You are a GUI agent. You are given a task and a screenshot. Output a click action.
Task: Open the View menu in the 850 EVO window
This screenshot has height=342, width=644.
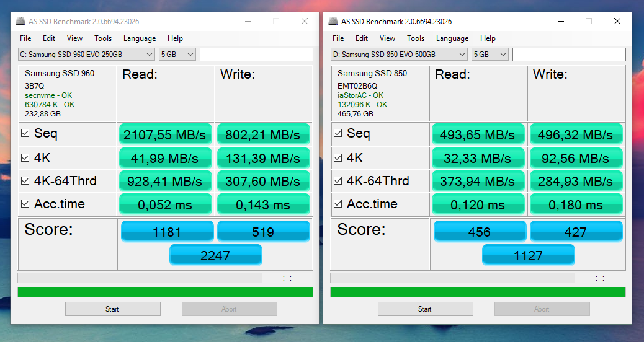pyautogui.click(x=387, y=38)
